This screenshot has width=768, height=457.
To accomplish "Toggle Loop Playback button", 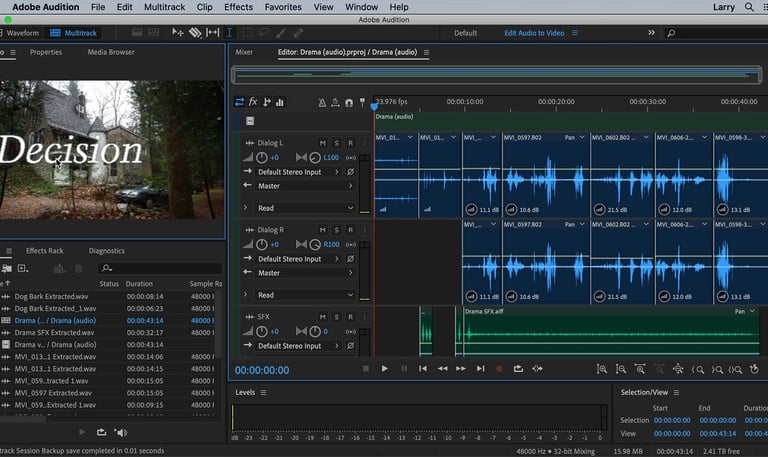I will click(518, 368).
